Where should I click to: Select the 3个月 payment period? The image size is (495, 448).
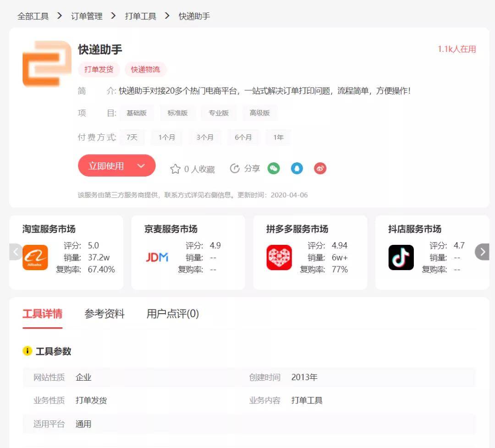[205, 137]
